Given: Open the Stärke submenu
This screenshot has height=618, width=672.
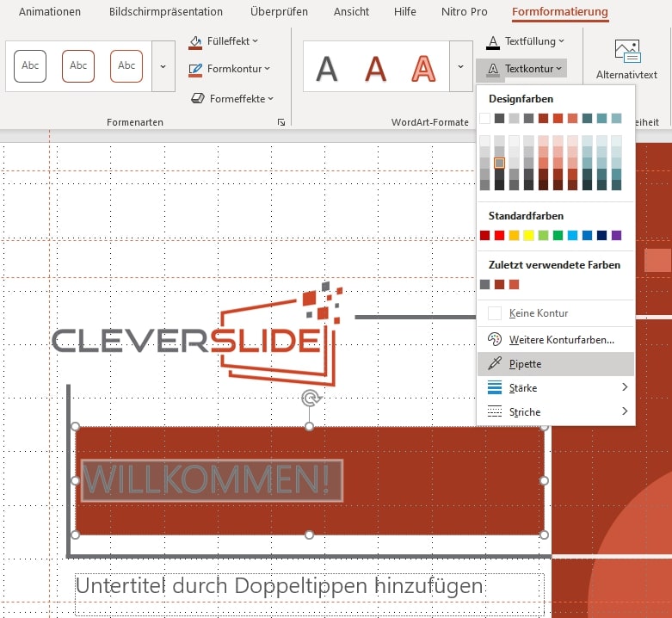Looking at the screenshot, I should tap(556, 388).
